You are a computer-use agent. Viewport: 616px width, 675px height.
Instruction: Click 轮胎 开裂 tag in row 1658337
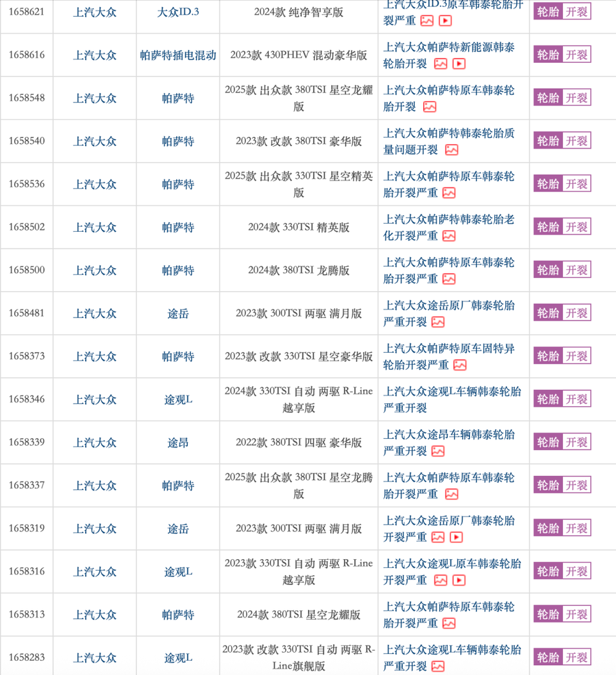(x=562, y=485)
